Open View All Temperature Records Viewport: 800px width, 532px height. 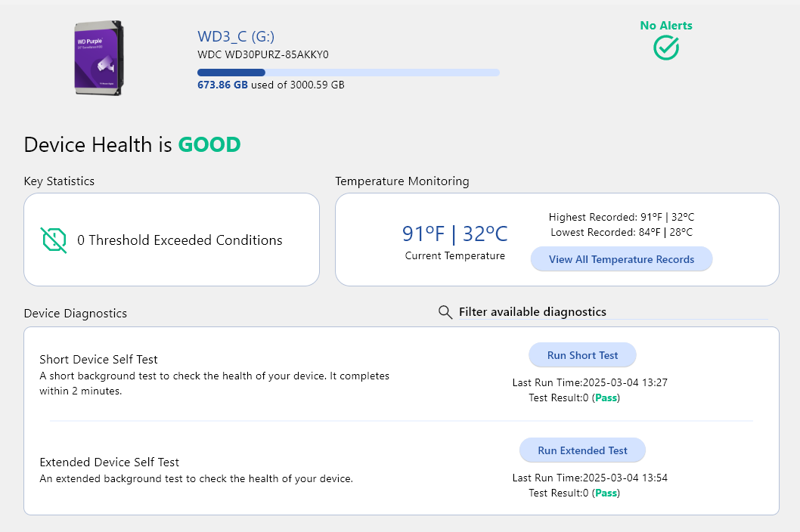(622, 259)
